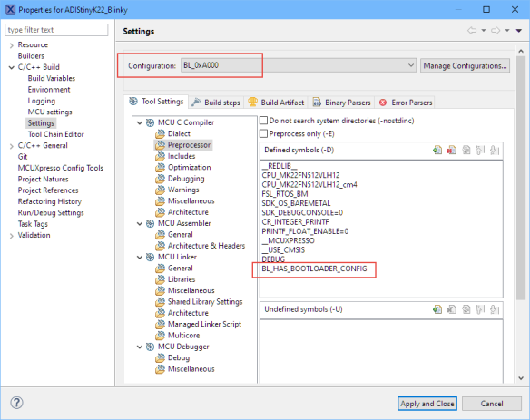
Task: Enable Do not search system directories
Action: click(x=264, y=121)
